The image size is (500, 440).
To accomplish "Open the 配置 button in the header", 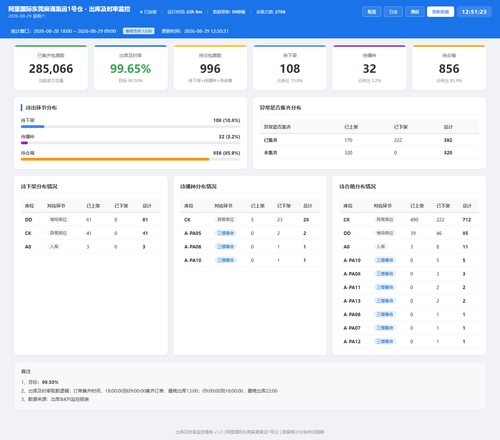I will 372,12.
